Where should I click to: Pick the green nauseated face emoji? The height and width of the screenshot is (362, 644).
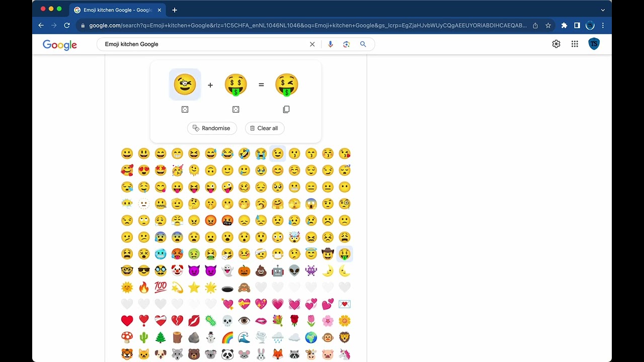click(194, 254)
